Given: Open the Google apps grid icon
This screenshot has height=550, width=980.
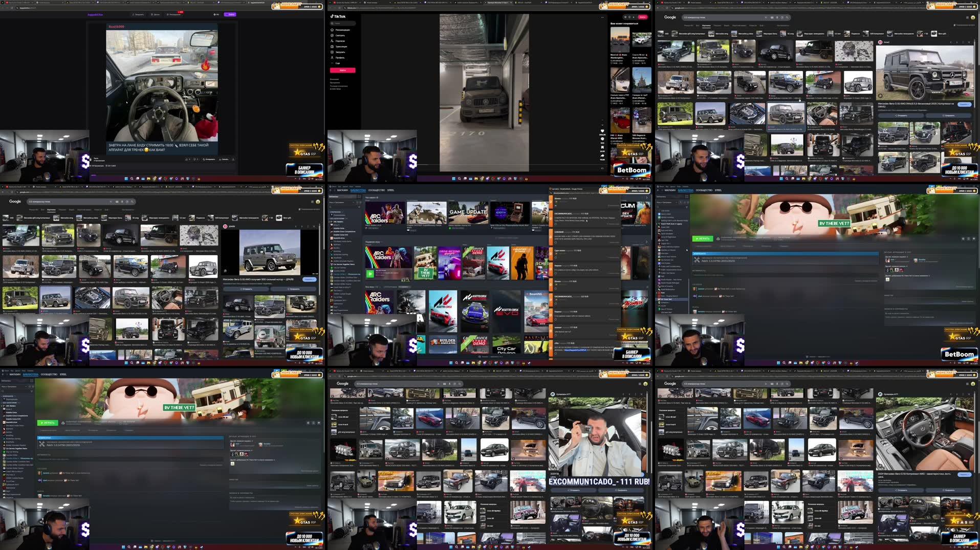Looking at the screenshot, I should pyautogui.click(x=968, y=17).
